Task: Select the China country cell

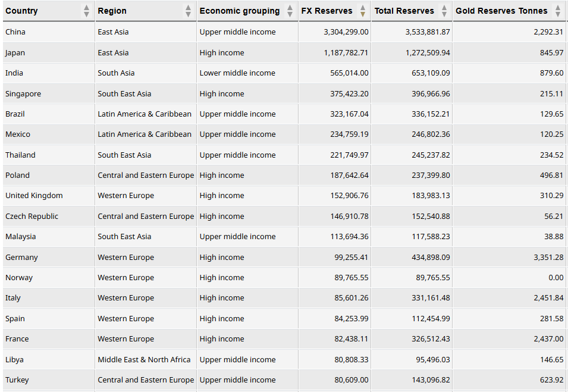Action: [49, 32]
